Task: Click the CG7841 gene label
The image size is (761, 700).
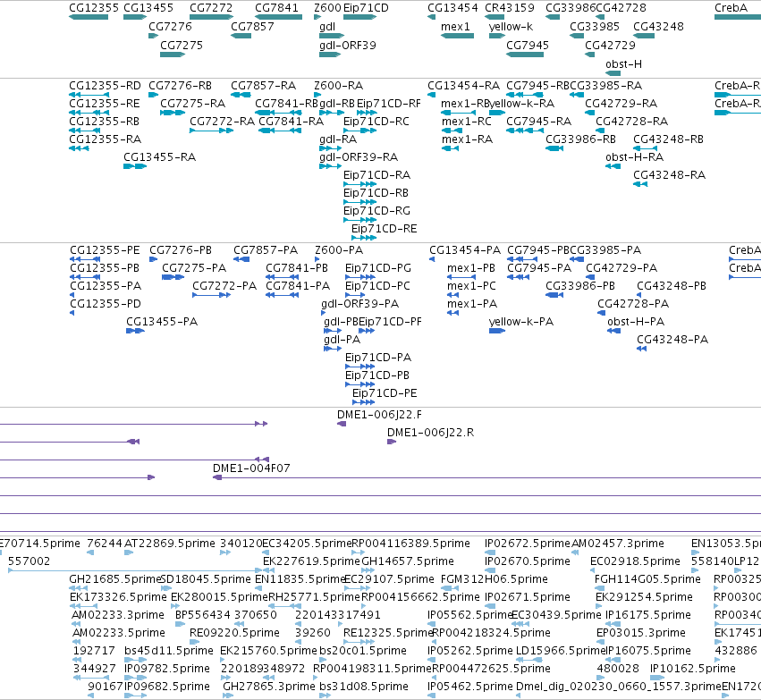Action: coord(277,8)
